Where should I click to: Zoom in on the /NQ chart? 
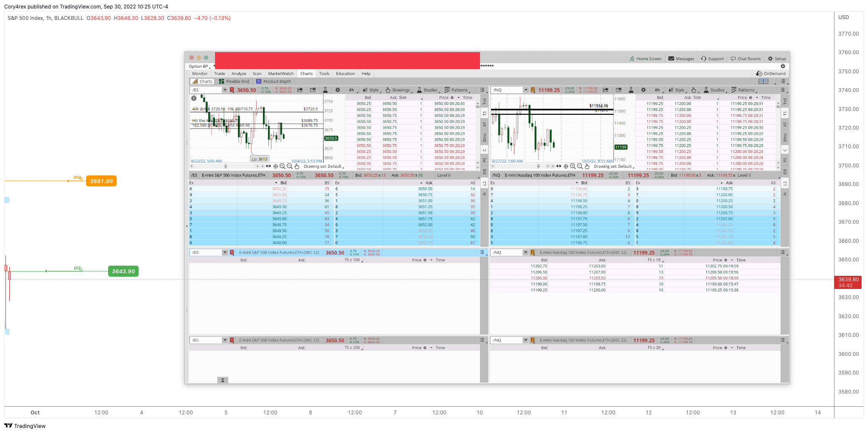click(573, 166)
